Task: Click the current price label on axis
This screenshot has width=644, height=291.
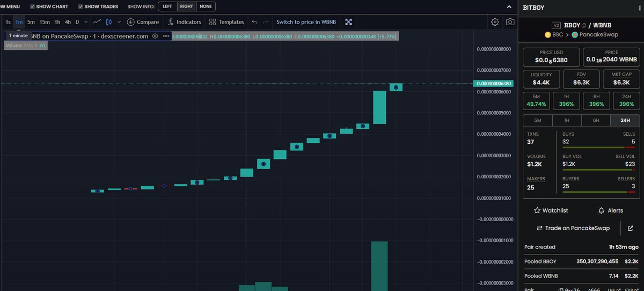Action: [x=493, y=84]
